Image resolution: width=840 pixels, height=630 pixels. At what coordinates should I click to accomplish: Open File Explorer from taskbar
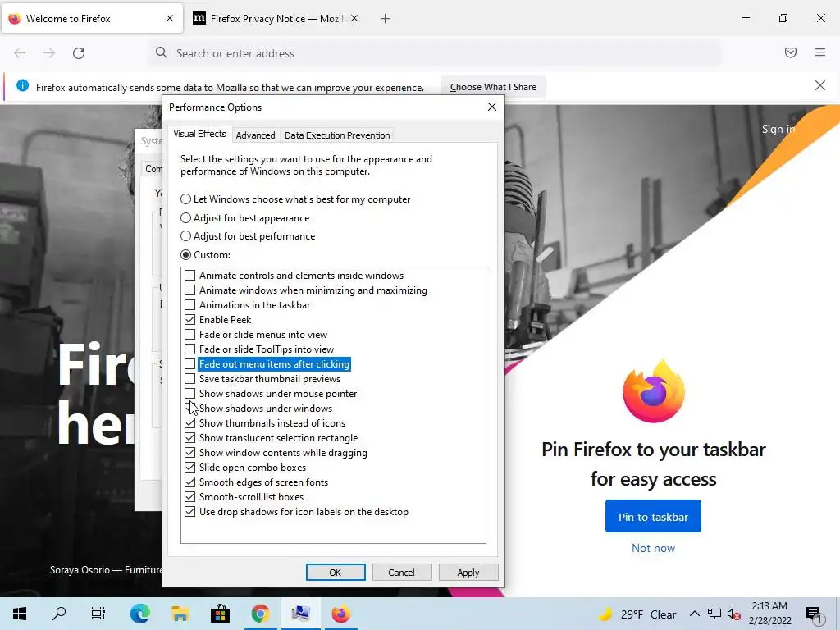tap(180, 614)
